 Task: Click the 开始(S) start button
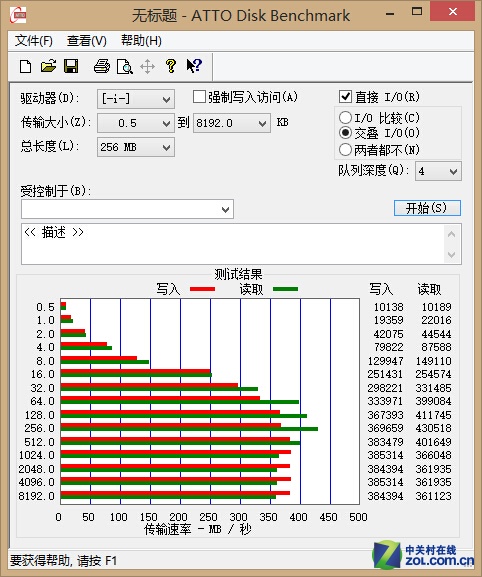(427, 208)
